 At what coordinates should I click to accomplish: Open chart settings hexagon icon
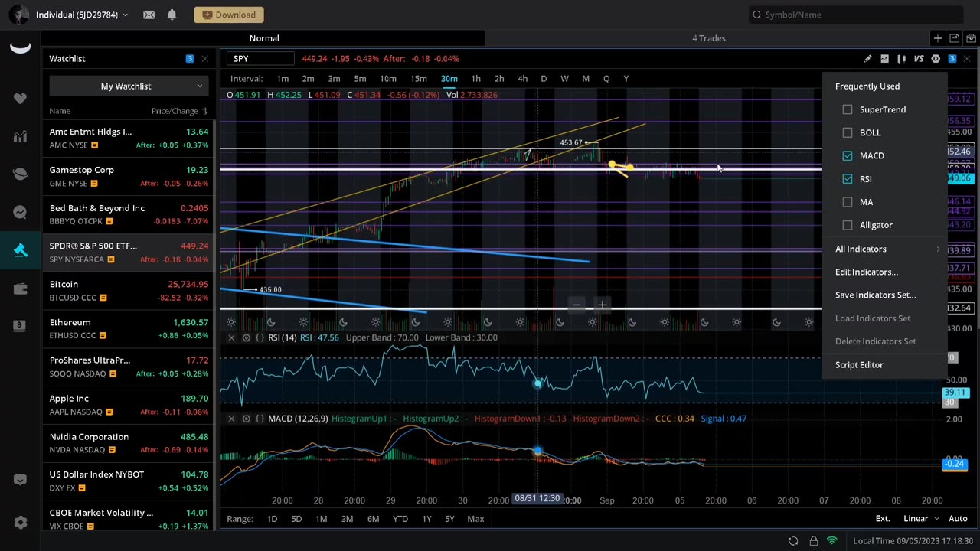point(936,59)
